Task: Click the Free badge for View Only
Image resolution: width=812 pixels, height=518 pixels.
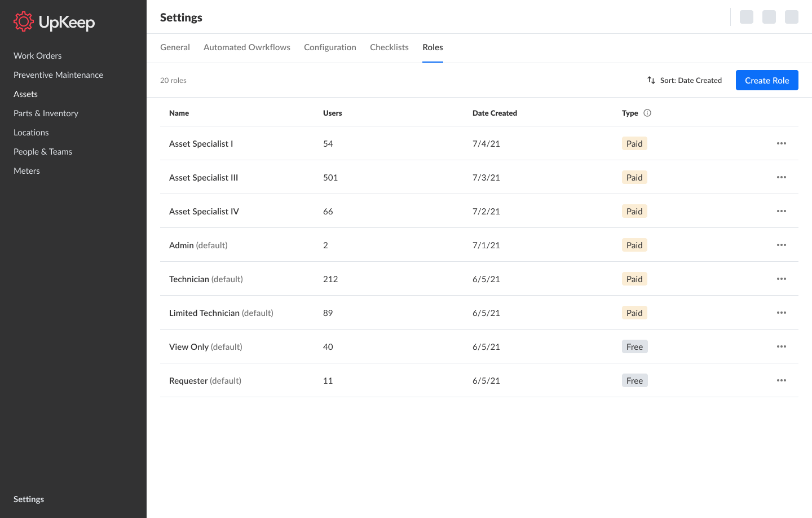Action: click(x=635, y=346)
